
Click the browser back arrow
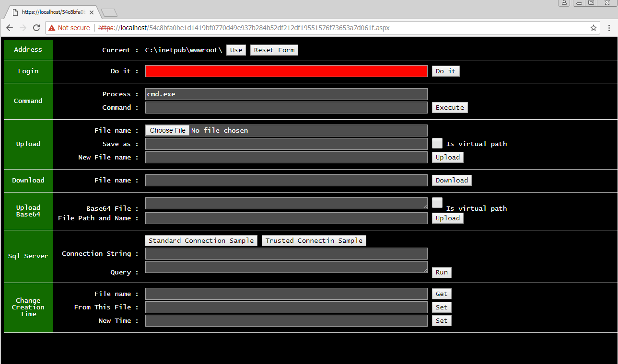tap(10, 28)
